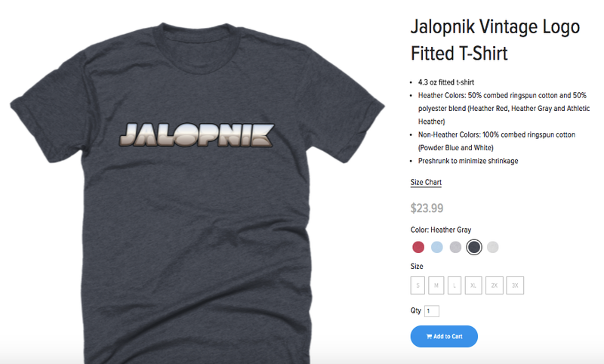Click the Color: Heather Gray label

(x=441, y=230)
